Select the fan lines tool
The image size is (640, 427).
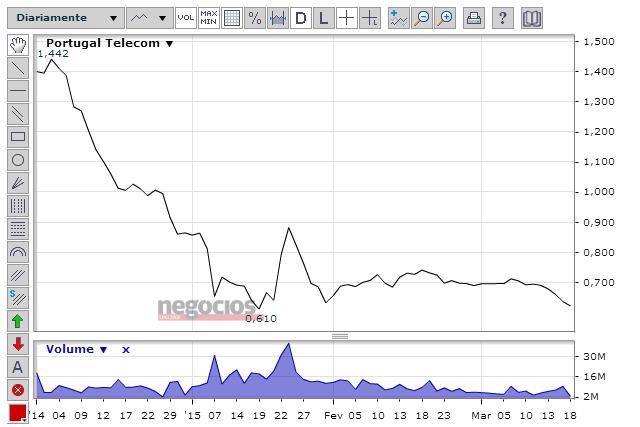18,183
